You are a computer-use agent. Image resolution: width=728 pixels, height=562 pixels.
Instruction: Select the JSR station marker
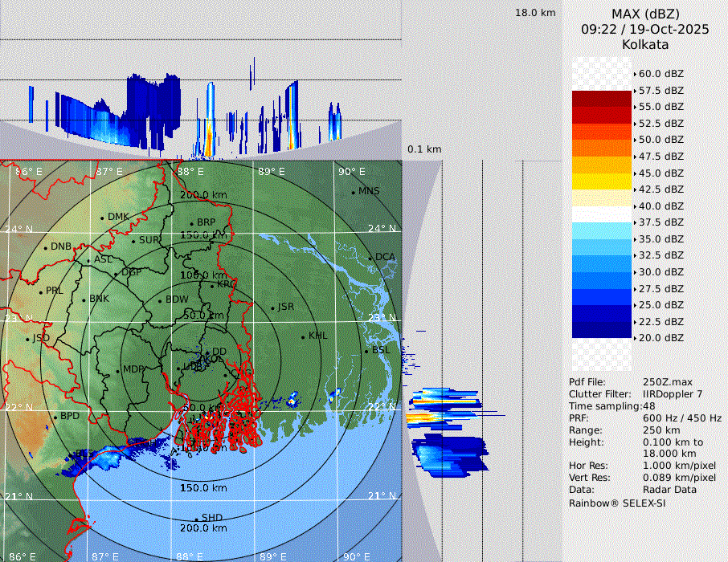(x=272, y=308)
